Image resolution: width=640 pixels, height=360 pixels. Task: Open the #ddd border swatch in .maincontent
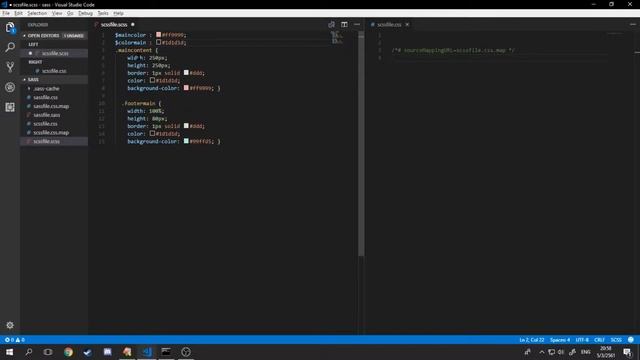(186, 73)
